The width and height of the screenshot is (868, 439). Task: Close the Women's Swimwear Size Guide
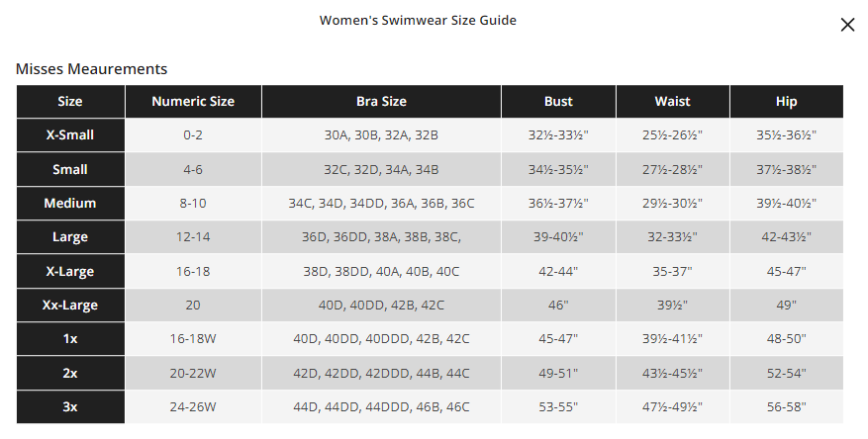(x=847, y=25)
